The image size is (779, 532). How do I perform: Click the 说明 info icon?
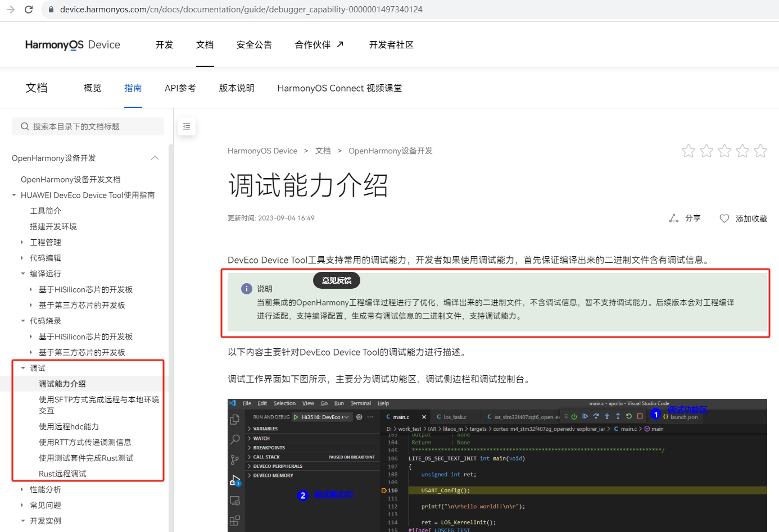(x=247, y=289)
